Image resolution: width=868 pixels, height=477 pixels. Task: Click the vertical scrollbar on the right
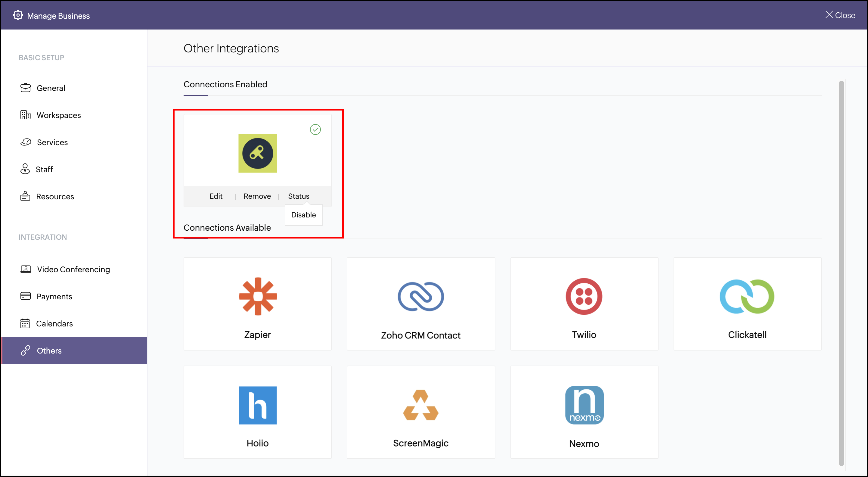point(841,273)
